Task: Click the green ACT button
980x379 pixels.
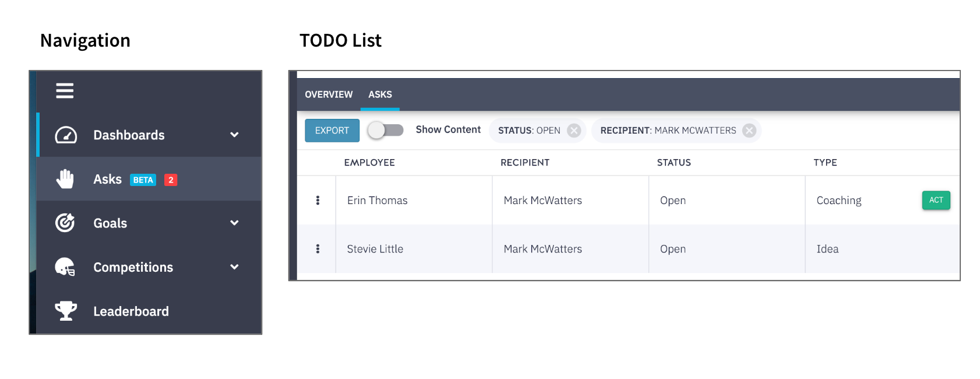Action: [x=936, y=200]
